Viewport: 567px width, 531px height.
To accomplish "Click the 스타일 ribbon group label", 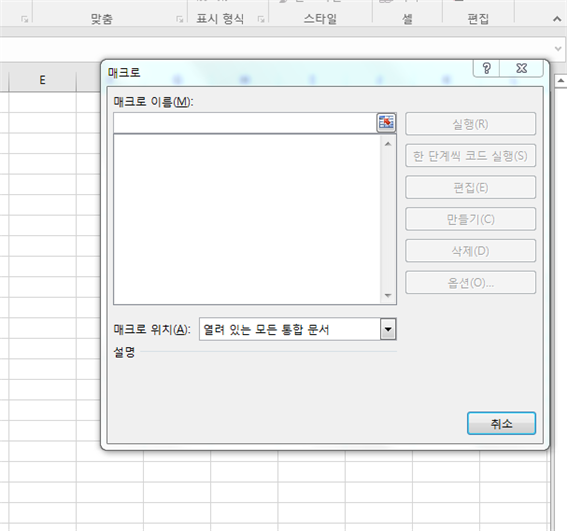I will point(320,18).
